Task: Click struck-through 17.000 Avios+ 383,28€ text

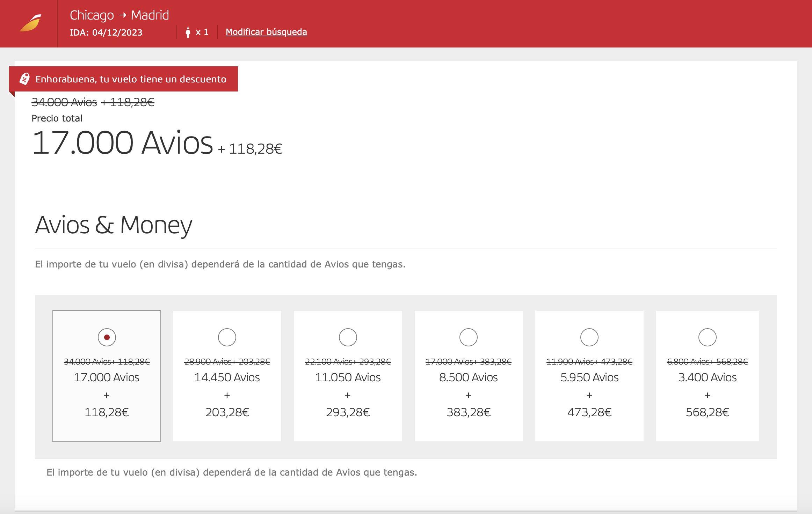Action: coord(469,362)
